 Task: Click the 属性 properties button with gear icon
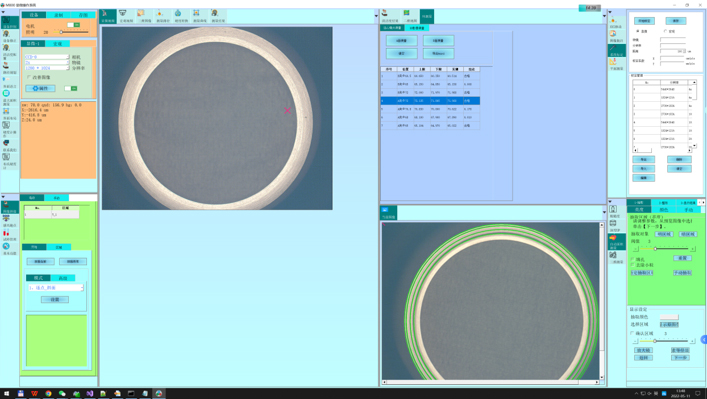[x=41, y=88]
